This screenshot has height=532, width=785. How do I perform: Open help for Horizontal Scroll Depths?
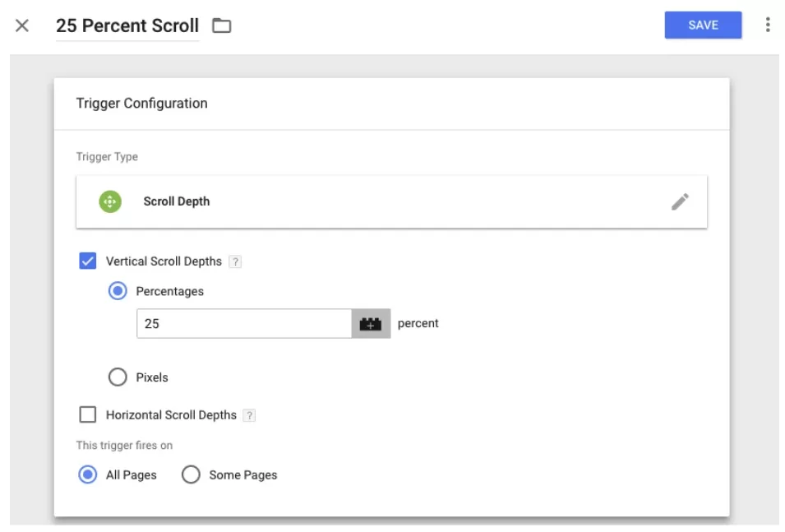[x=250, y=414]
